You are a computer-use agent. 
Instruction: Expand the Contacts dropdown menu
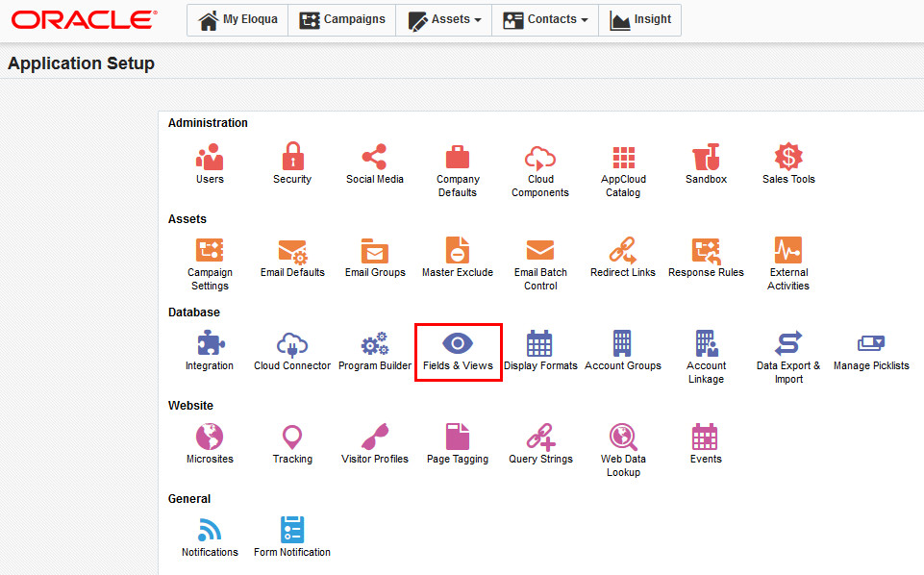[545, 20]
